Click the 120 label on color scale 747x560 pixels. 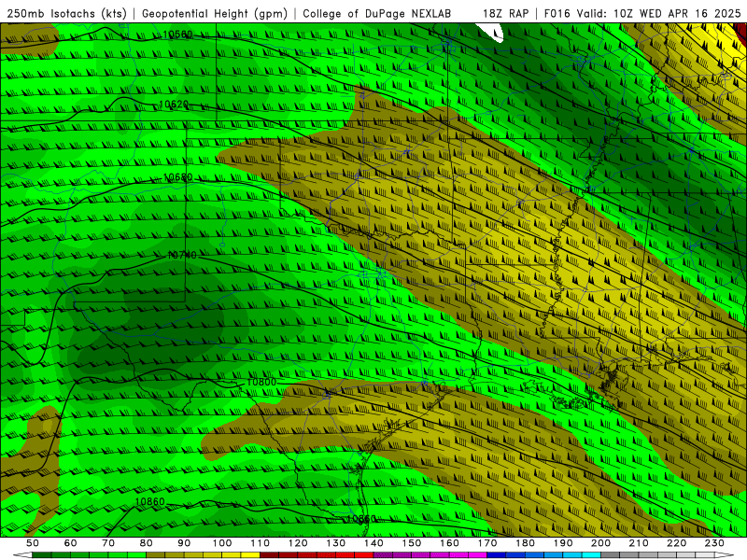tap(298, 543)
